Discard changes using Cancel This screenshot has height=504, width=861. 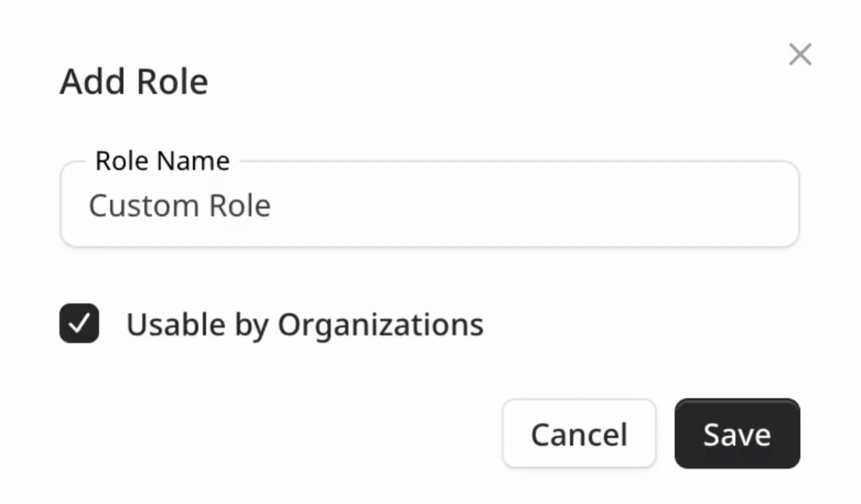click(579, 434)
